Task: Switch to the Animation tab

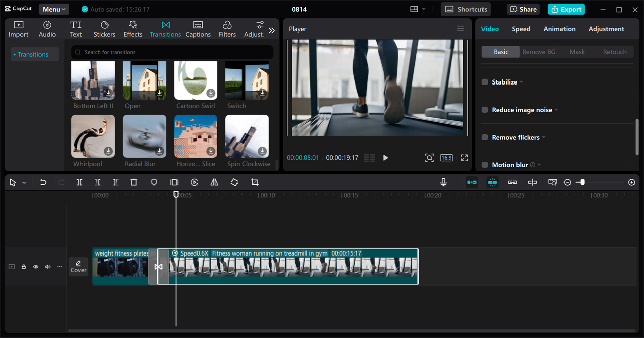Action: [x=559, y=29]
